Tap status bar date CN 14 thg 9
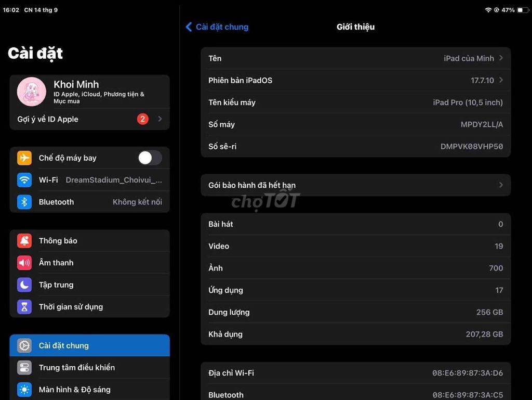 tap(41, 10)
